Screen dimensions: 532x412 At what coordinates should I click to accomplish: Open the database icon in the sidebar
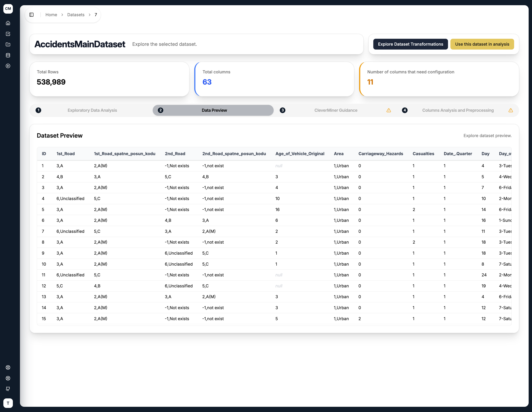(x=8, y=55)
